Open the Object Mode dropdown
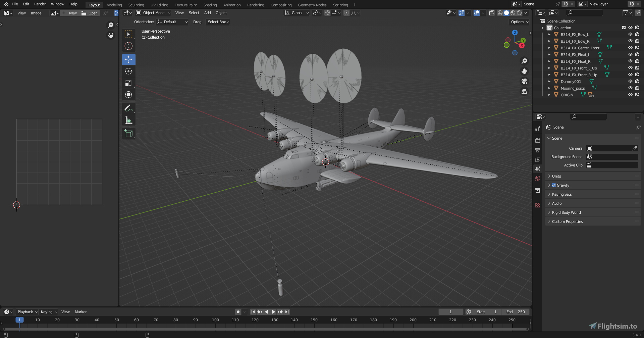This screenshot has width=644, height=338. pyautogui.click(x=153, y=13)
